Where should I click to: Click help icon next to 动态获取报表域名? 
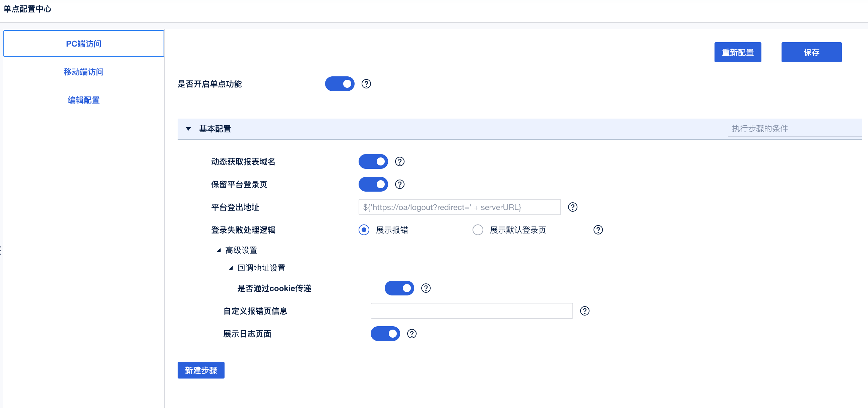[x=399, y=162]
